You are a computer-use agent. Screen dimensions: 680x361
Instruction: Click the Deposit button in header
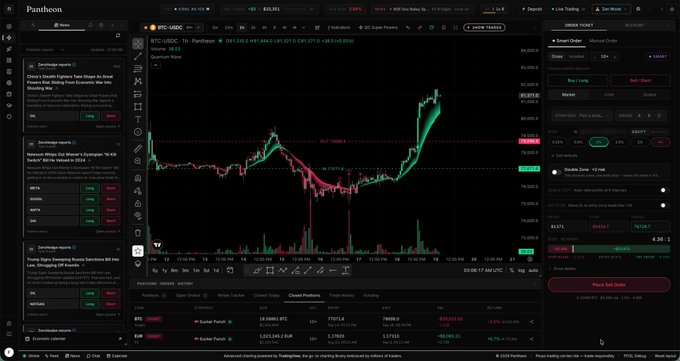(x=532, y=9)
